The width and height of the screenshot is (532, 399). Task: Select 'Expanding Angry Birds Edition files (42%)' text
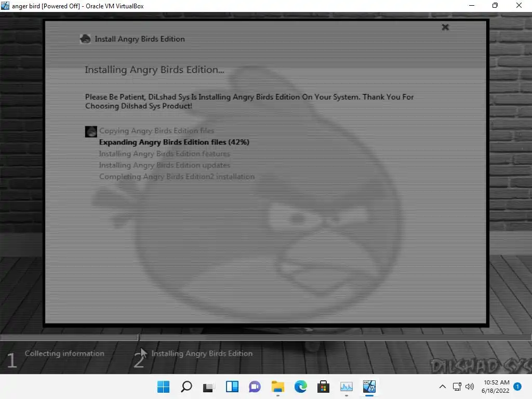click(174, 142)
